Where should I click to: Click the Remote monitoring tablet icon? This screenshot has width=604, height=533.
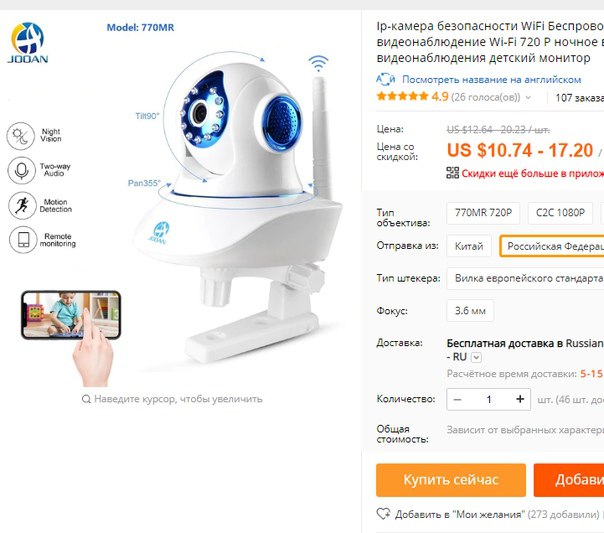coord(23,240)
